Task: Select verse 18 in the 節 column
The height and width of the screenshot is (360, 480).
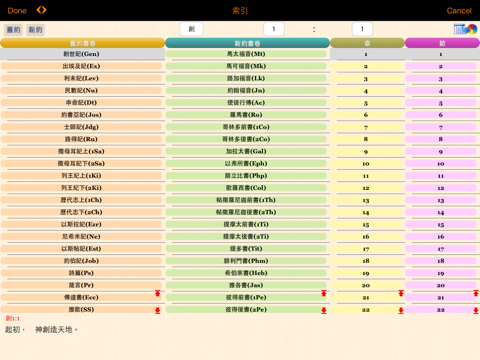Action: click(441, 261)
